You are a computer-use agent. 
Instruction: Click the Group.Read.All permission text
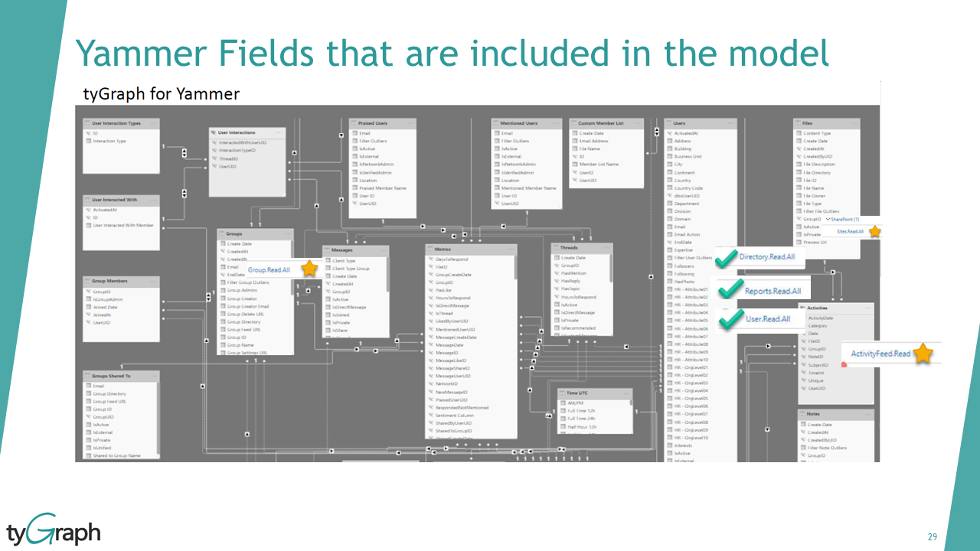pos(270,269)
